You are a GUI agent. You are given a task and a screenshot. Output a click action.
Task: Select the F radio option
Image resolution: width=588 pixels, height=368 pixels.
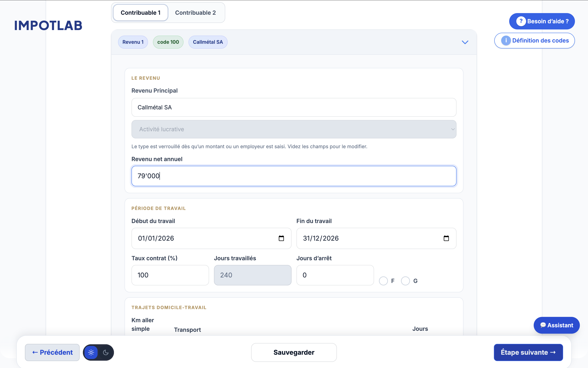(383, 281)
